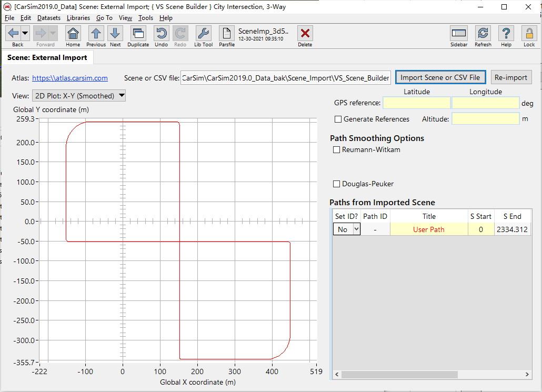Go back using the Back arrow icon
542x392 pixels.
tap(13, 34)
